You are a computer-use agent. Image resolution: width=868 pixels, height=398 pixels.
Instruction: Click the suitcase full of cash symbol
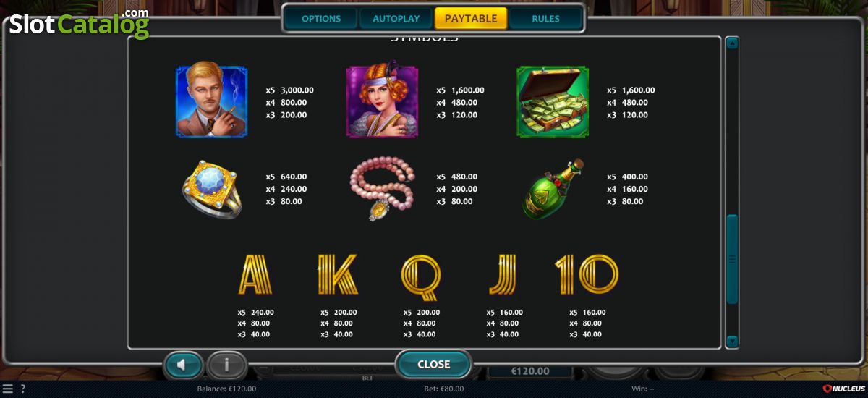(x=553, y=102)
